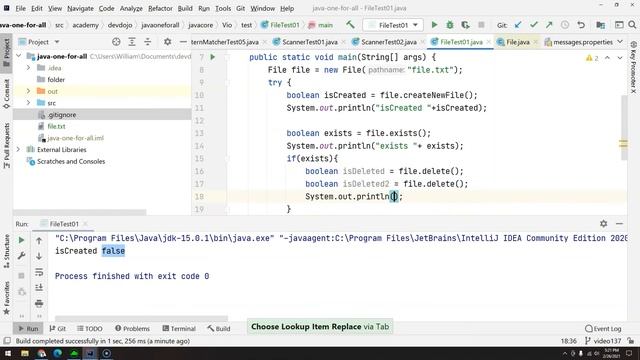Screen dimensions: 640x360
Task: Move up the stack trace arrow
Action: click(x=39, y=240)
